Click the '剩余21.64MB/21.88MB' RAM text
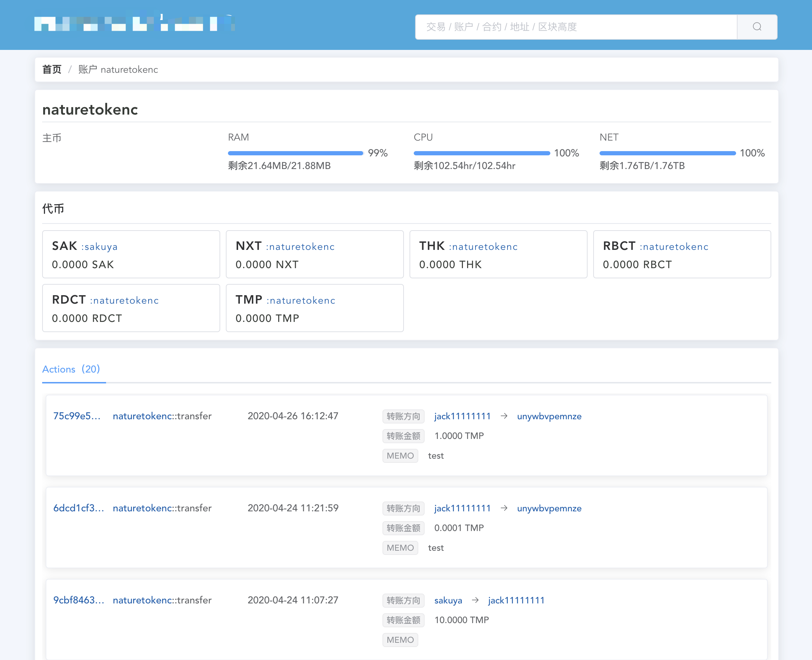Image resolution: width=812 pixels, height=660 pixels. 279,166
